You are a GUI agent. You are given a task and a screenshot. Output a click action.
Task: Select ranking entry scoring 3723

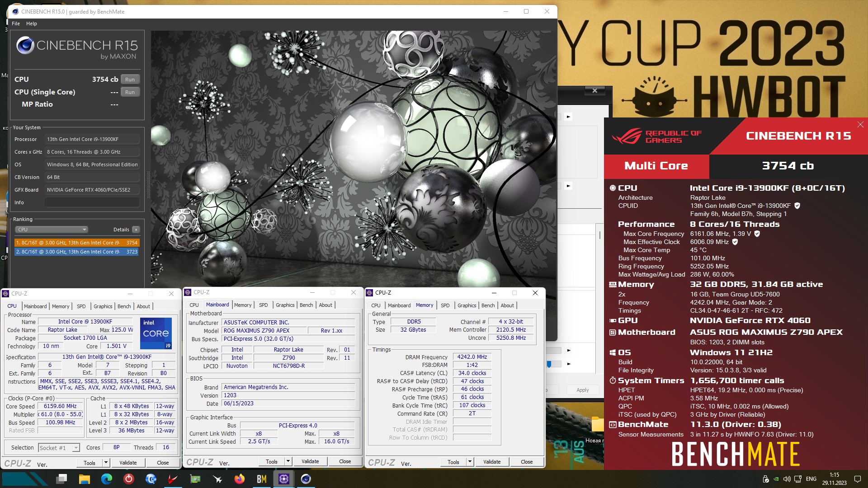click(77, 252)
